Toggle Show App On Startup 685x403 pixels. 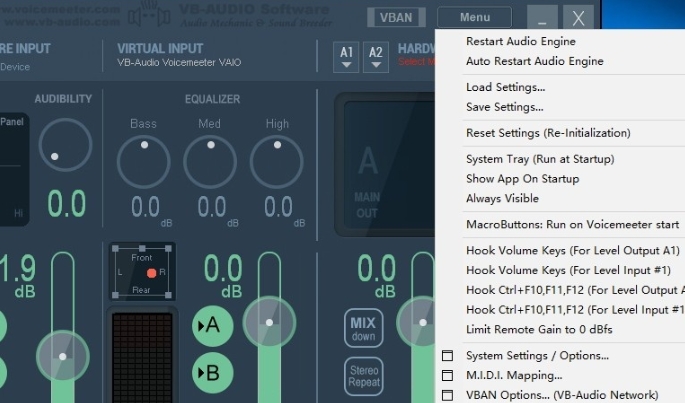522,179
